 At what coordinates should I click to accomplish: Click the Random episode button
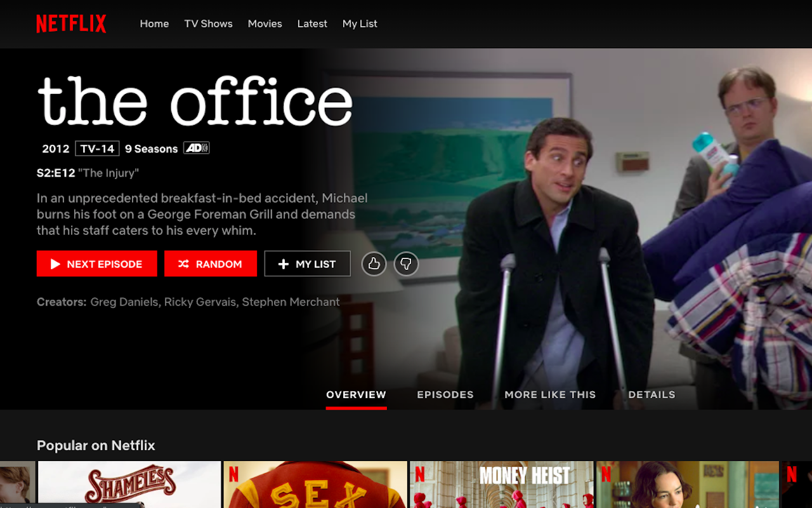[211, 264]
